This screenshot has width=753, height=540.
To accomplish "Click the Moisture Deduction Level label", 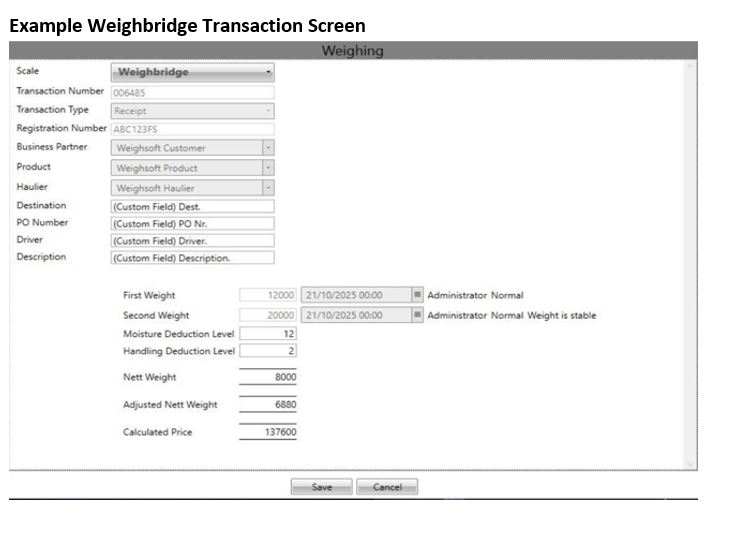I will 179,333.
